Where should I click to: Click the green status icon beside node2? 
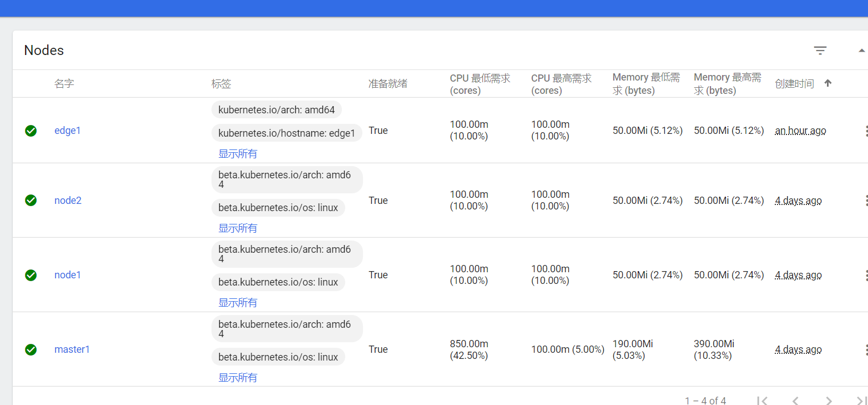coord(31,200)
